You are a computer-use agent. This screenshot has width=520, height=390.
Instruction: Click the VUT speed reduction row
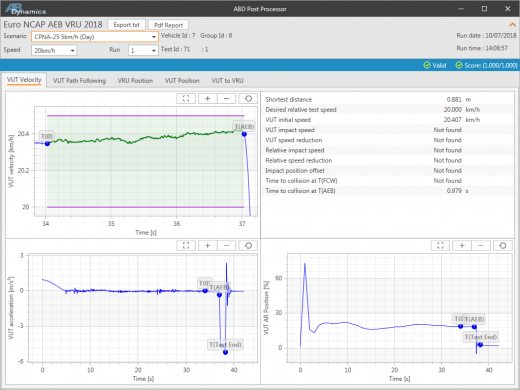[388, 140]
